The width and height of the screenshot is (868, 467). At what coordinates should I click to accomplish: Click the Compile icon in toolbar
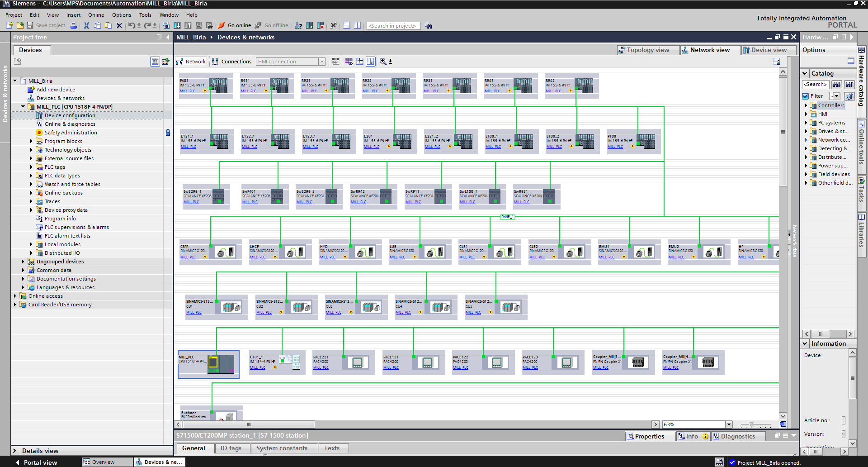pyautogui.click(x=166, y=25)
